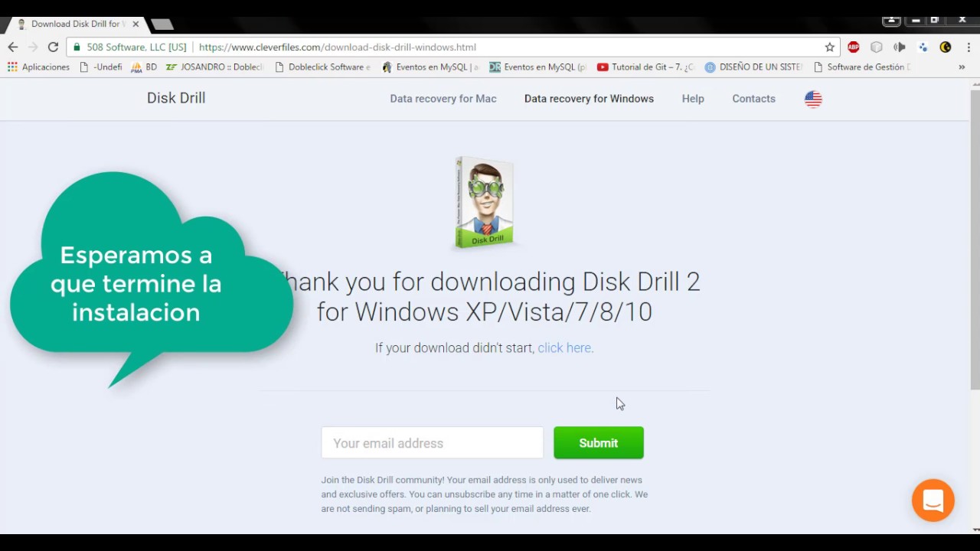Click the yellow moon extension icon
Viewport: 980px width, 551px height.
point(946,47)
